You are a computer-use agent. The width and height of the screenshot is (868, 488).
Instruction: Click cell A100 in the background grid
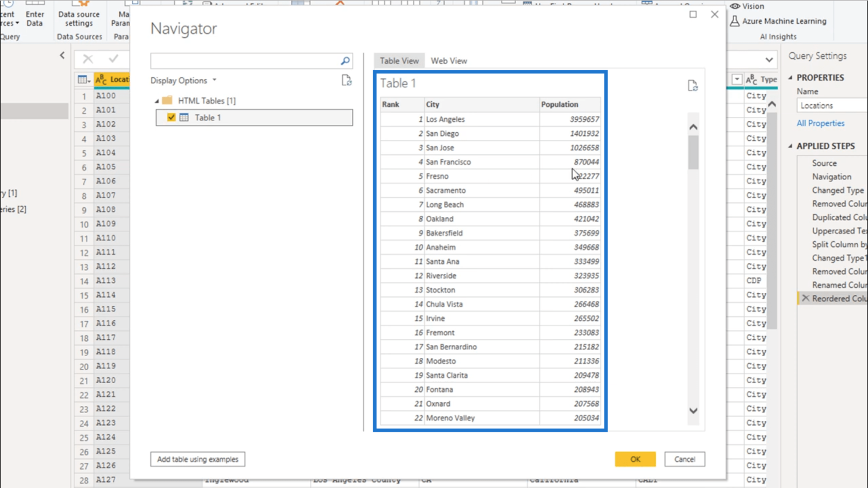pyautogui.click(x=105, y=96)
